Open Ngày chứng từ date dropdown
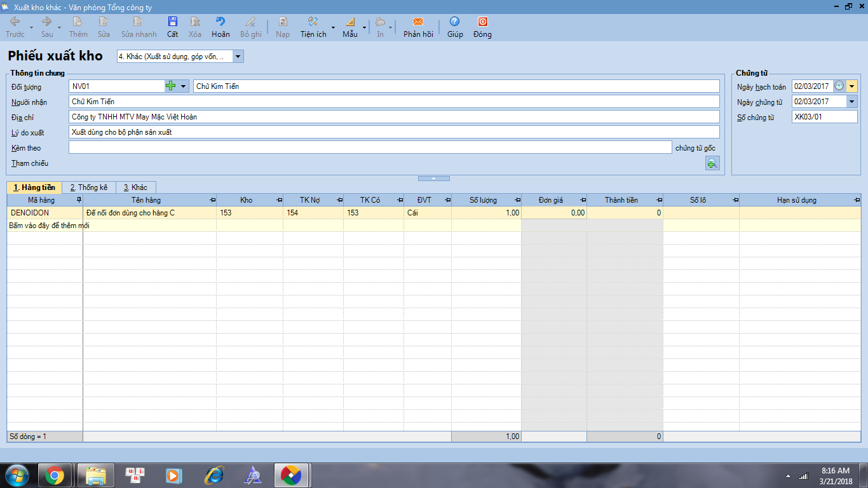 tap(851, 102)
